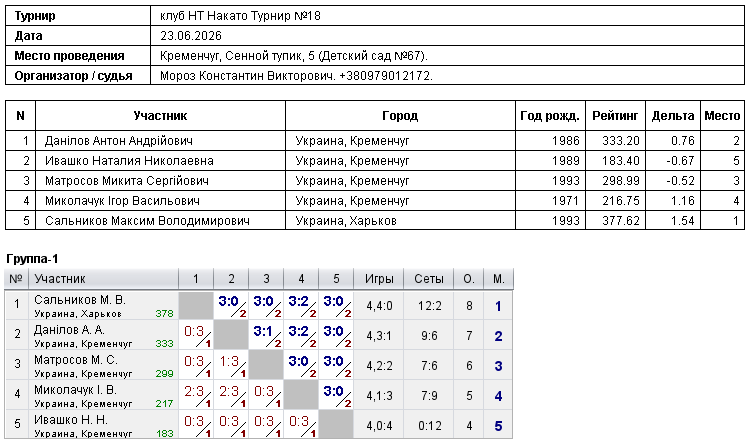
Task: Click the 'Сеты' header in group table
Action: tap(429, 279)
